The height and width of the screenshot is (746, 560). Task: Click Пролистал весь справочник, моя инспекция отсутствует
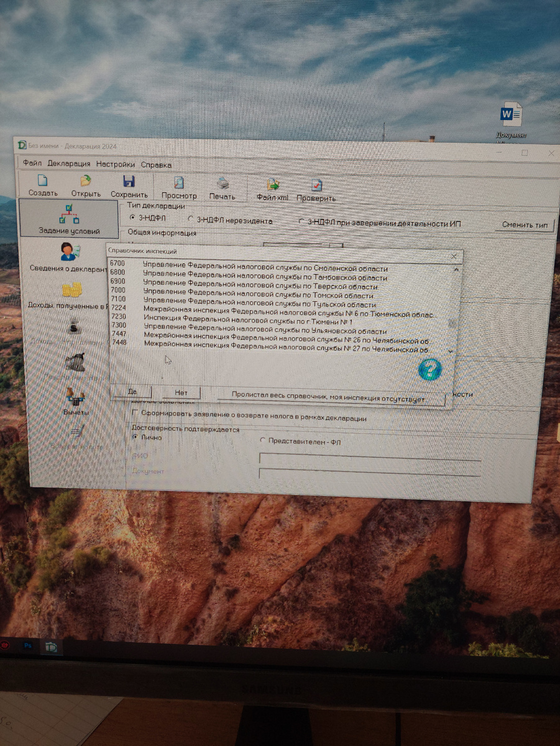pos(331,397)
